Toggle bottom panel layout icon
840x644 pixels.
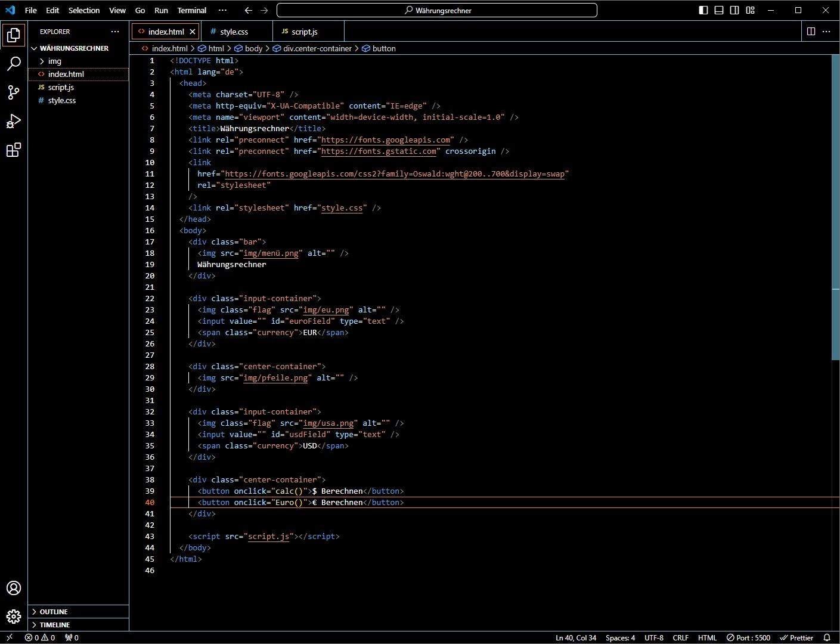719,10
